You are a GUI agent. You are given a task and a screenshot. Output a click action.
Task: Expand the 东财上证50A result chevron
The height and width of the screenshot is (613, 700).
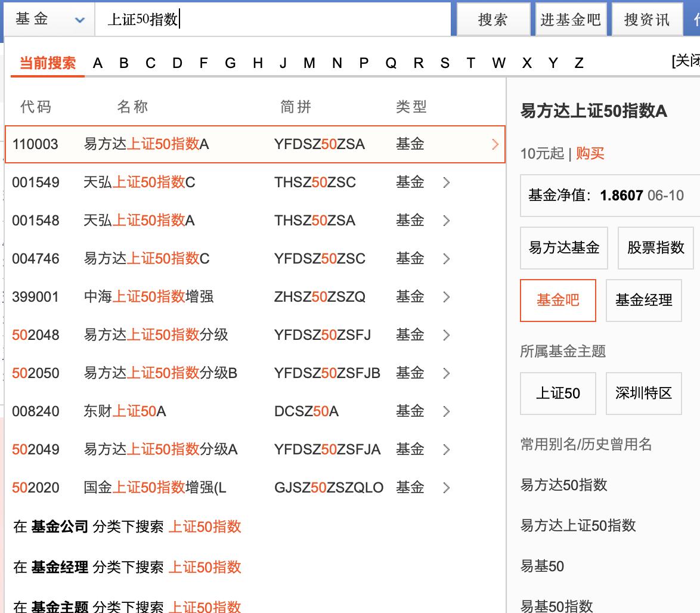[446, 411]
